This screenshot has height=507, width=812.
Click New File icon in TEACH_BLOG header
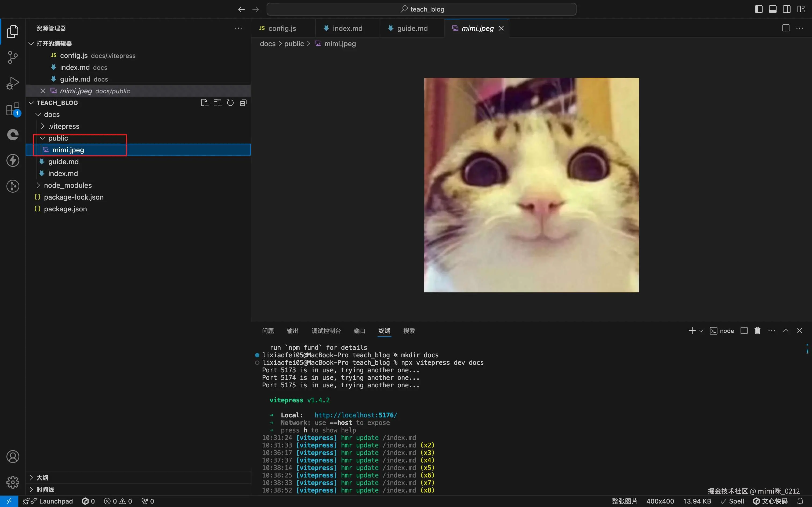coord(204,103)
